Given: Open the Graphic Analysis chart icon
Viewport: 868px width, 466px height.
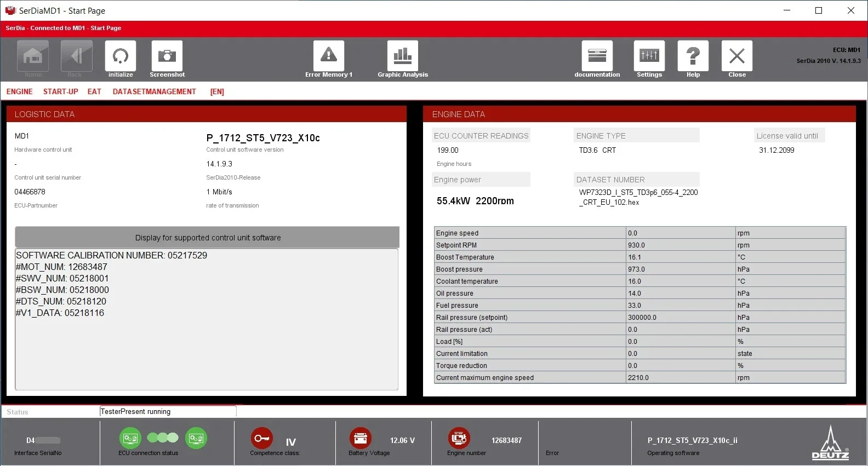Looking at the screenshot, I should point(402,56).
